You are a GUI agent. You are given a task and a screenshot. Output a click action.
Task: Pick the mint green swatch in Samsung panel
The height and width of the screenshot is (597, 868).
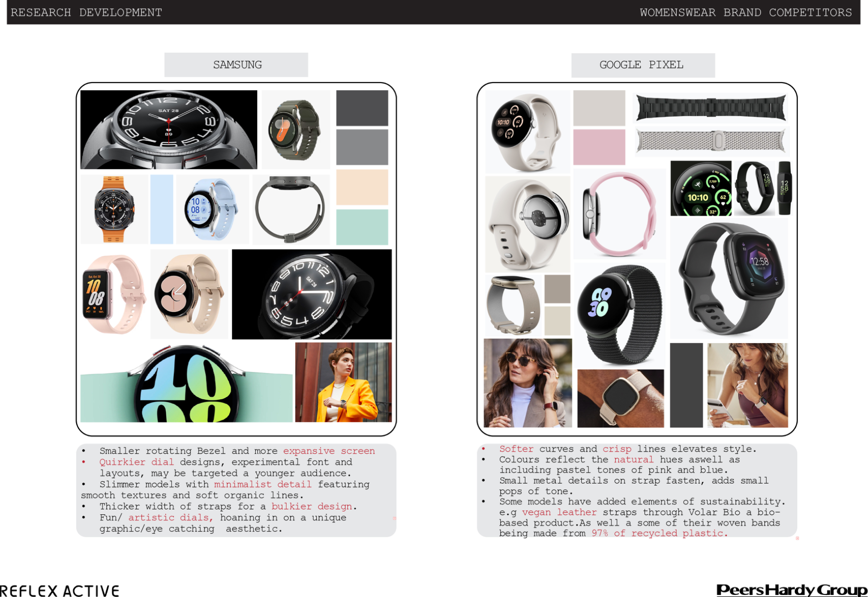[362, 227]
